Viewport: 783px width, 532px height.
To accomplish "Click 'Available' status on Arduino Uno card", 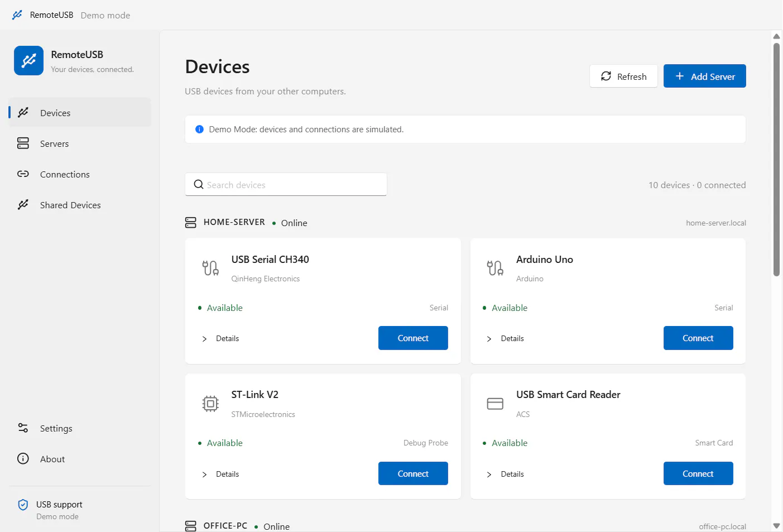I will click(x=510, y=308).
